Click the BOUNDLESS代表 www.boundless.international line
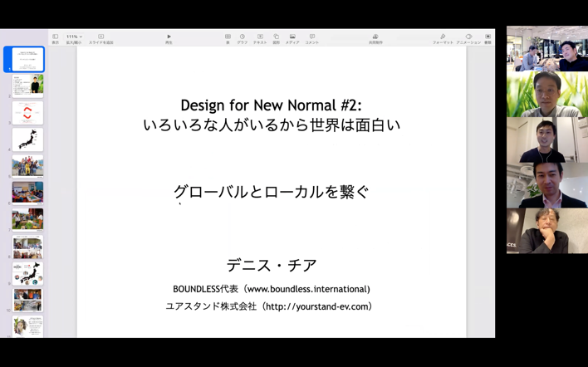The image size is (588, 367). point(272,289)
